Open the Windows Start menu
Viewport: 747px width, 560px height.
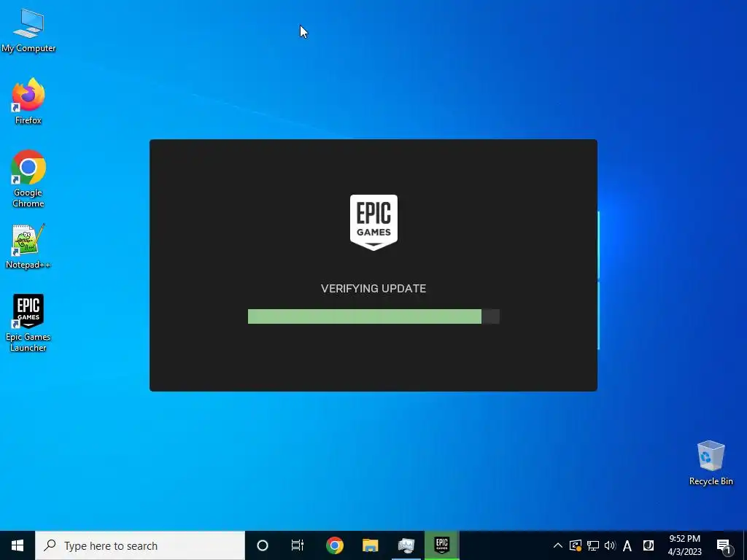[x=18, y=545]
